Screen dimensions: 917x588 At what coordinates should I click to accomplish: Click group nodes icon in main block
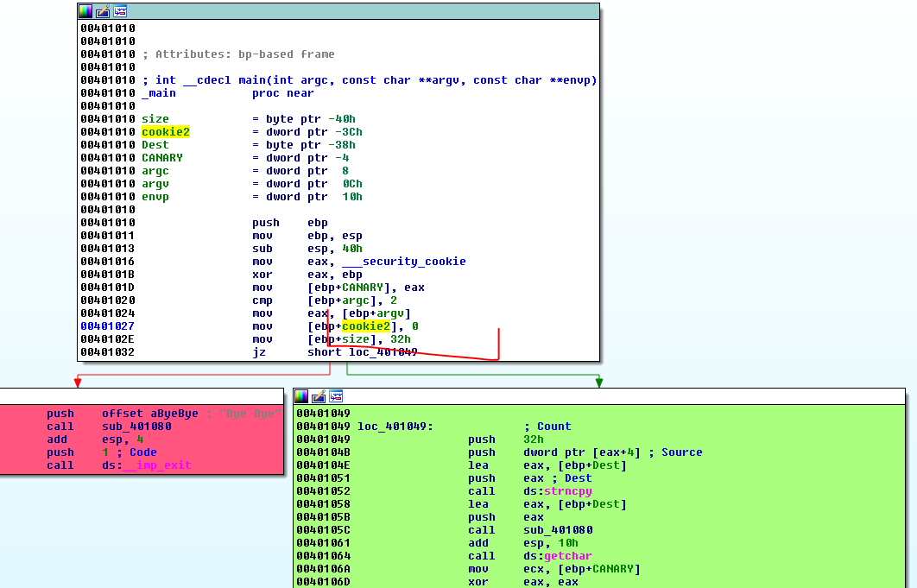120,11
